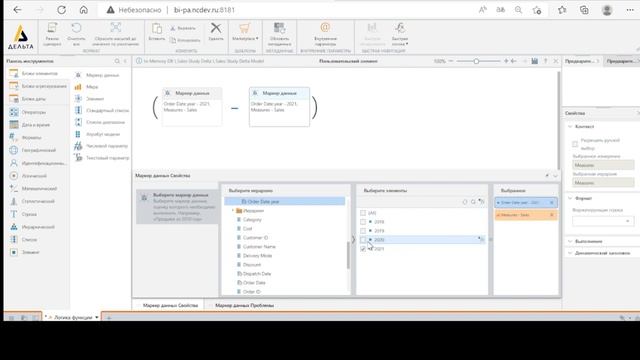Select the Statistical category icon
The image size is (640, 360).
tap(13, 201)
